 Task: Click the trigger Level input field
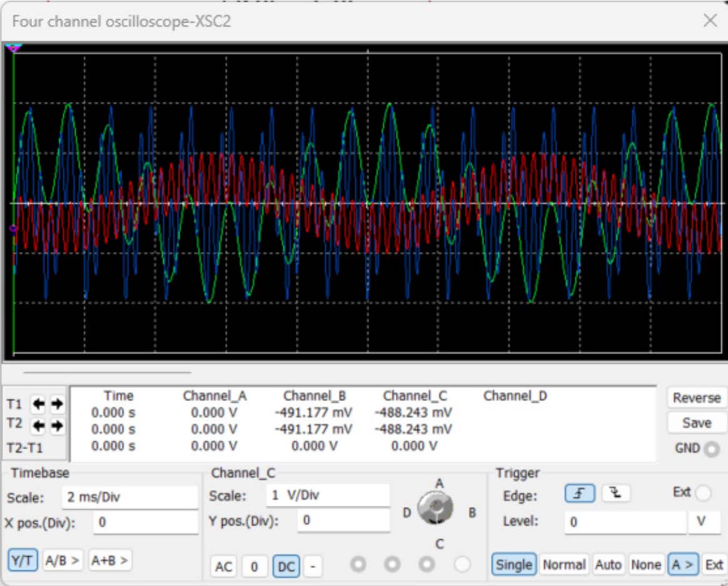625,522
